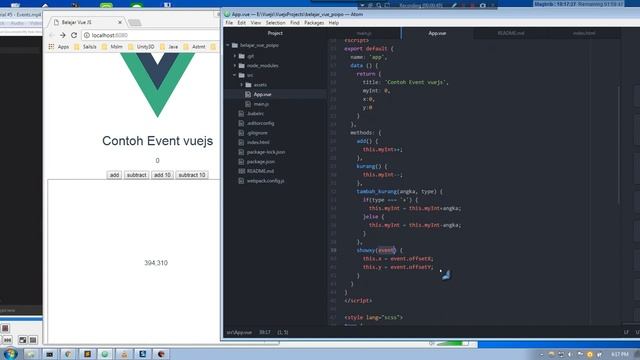Switch to the App.vue editor tab
This screenshot has height=360, width=640.
[x=437, y=33]
